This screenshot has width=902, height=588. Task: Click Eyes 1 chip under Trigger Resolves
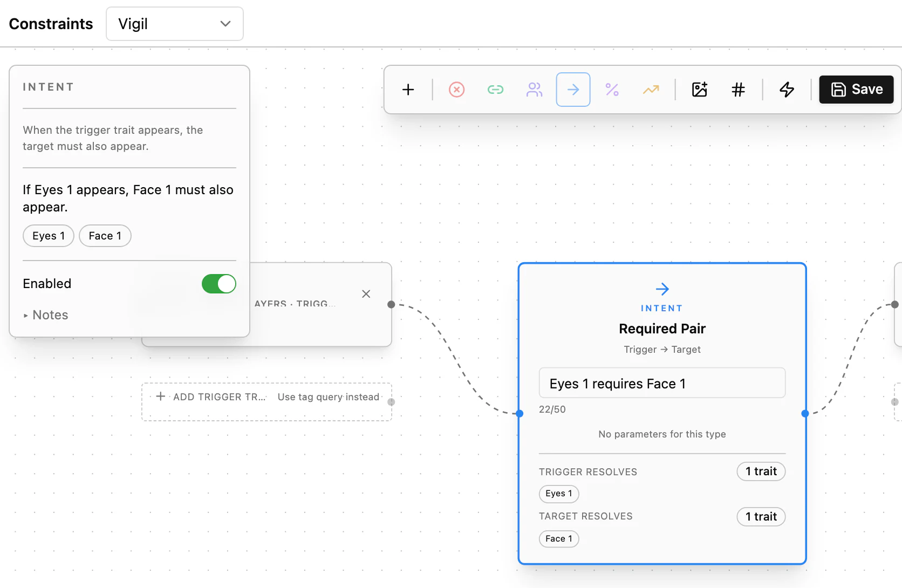point(559,494)
